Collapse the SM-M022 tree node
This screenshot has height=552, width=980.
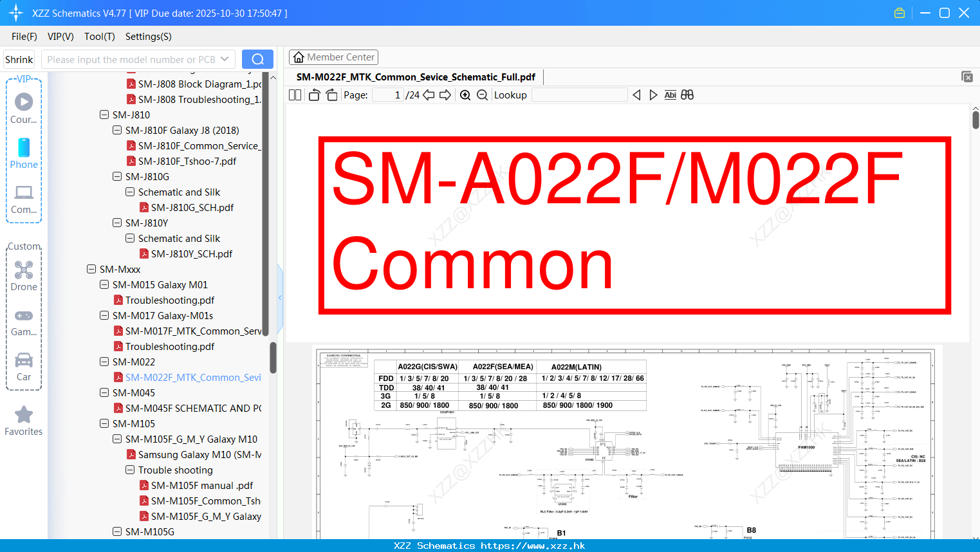point(104,362)
